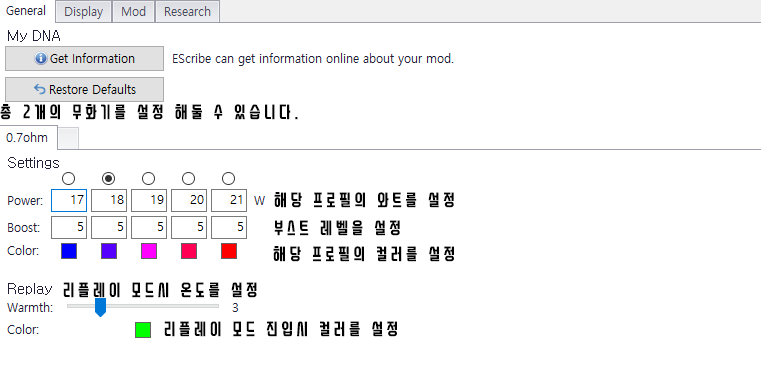
Task: Open the empty second profile tab
Action: [x=68, y=139]
